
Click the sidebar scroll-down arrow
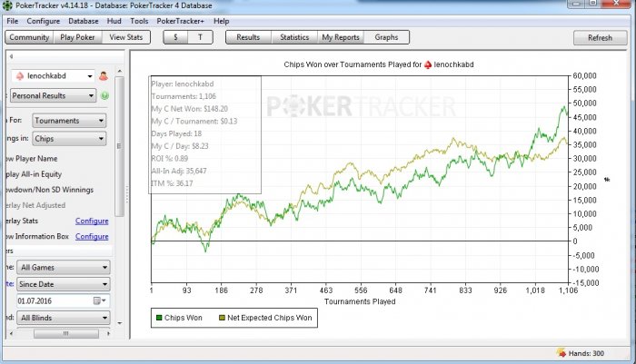point(120,323)
